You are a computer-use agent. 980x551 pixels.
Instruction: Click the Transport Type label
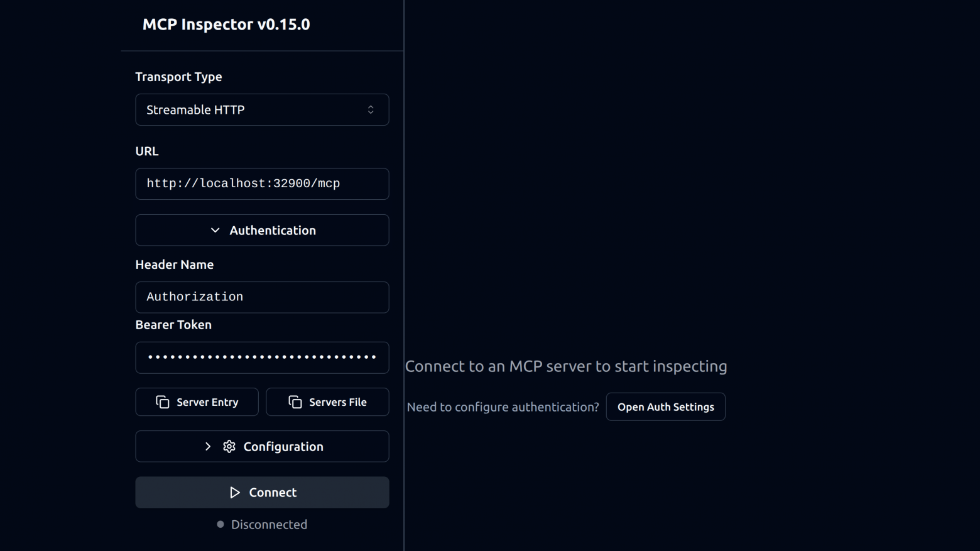click(x=178, y=77)
